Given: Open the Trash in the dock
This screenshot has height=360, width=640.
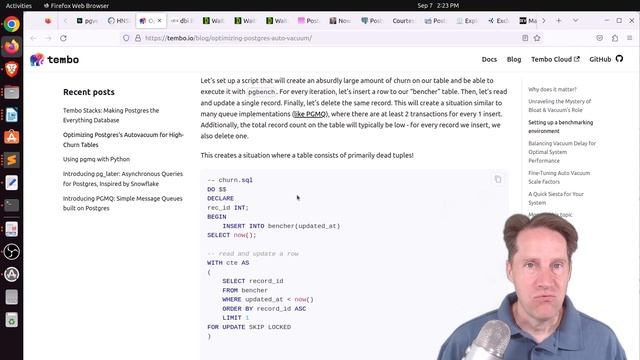Looking at the screenshot, I should [x=11, y=320].
